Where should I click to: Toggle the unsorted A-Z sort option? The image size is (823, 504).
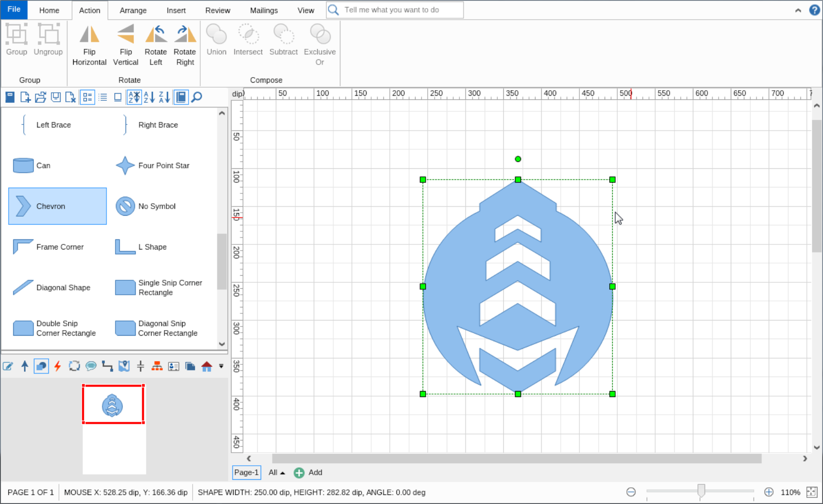point(134,97)
